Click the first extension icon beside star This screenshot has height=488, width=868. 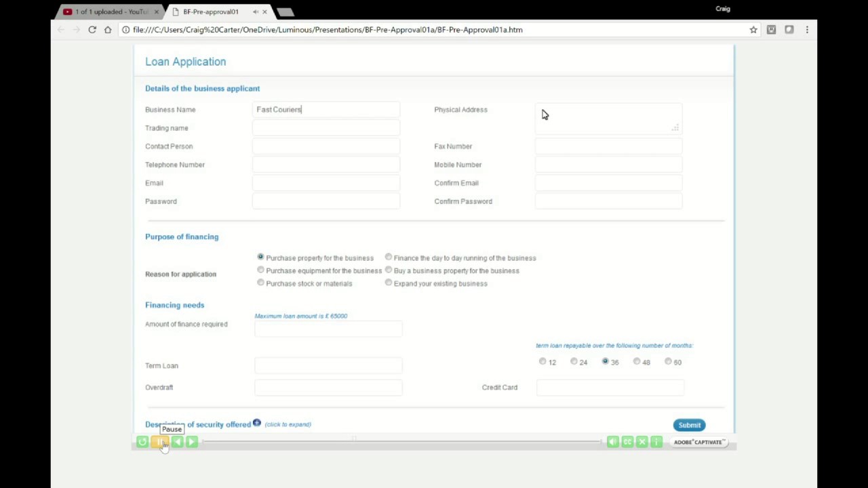pyautogui.click(x=771, y=30)
